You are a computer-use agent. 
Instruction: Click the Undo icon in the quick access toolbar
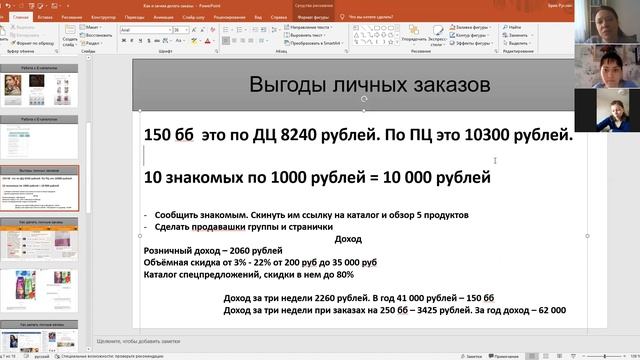7,6
